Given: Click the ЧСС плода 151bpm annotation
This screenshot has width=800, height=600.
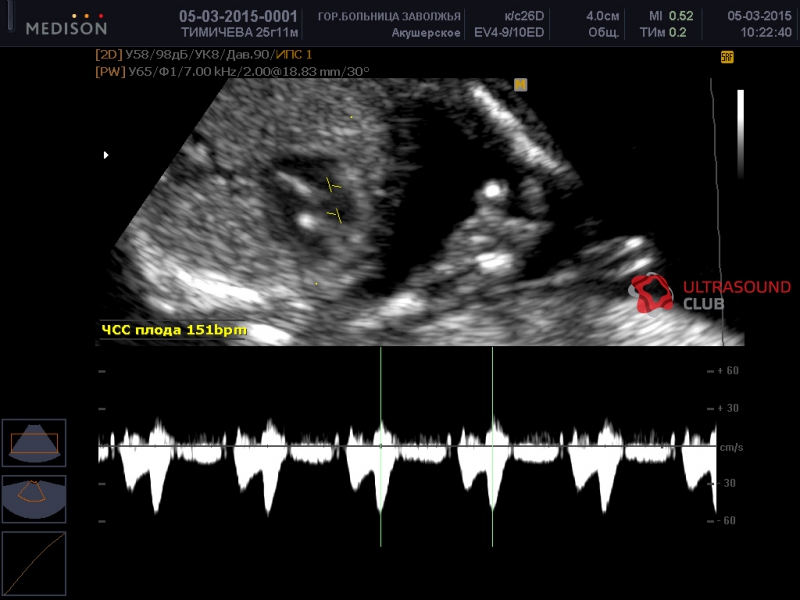Looking at the screenshot, I should 173,330.
